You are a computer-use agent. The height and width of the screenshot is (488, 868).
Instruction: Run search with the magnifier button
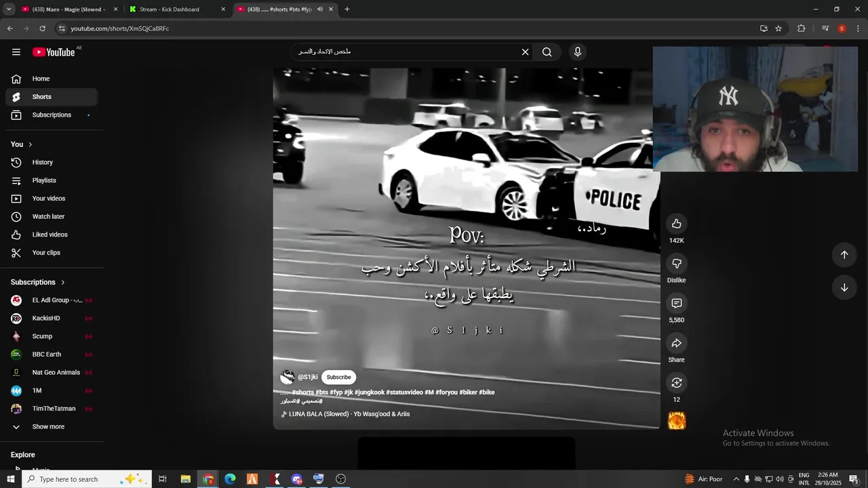[547, 52]
